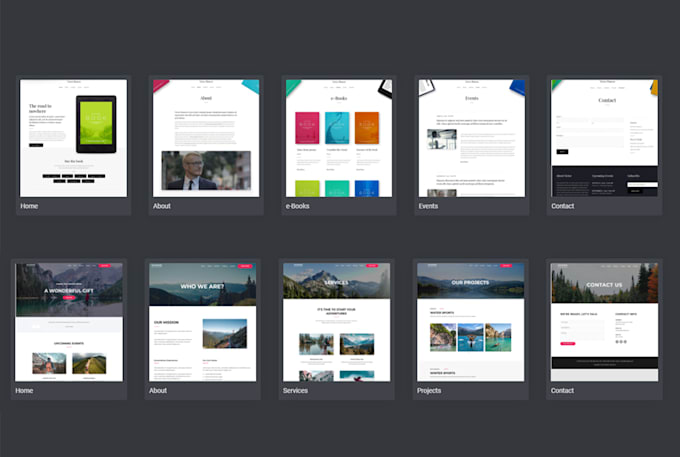
Task: Choose the Events page template thumbnail
Action: 471,138
